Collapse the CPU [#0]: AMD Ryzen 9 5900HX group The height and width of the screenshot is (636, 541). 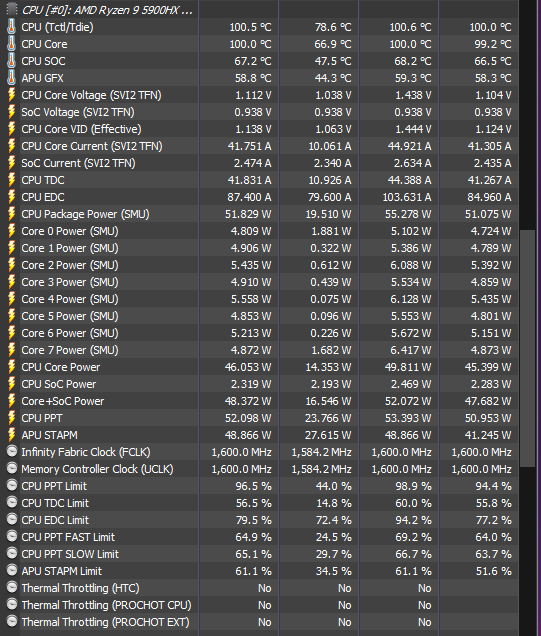pyautogui.click(x=12, y=9)
